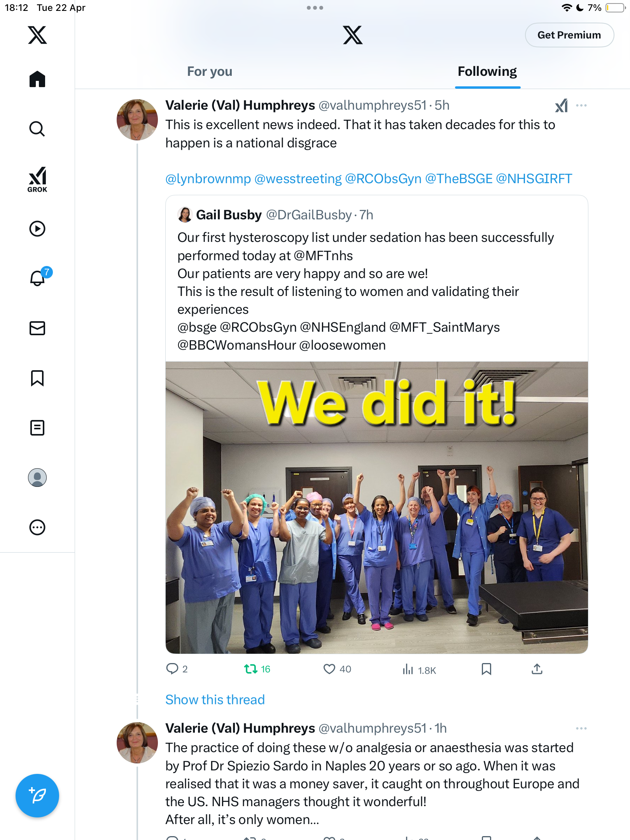
Task: Tap the compose new post button
Action: 37,796
